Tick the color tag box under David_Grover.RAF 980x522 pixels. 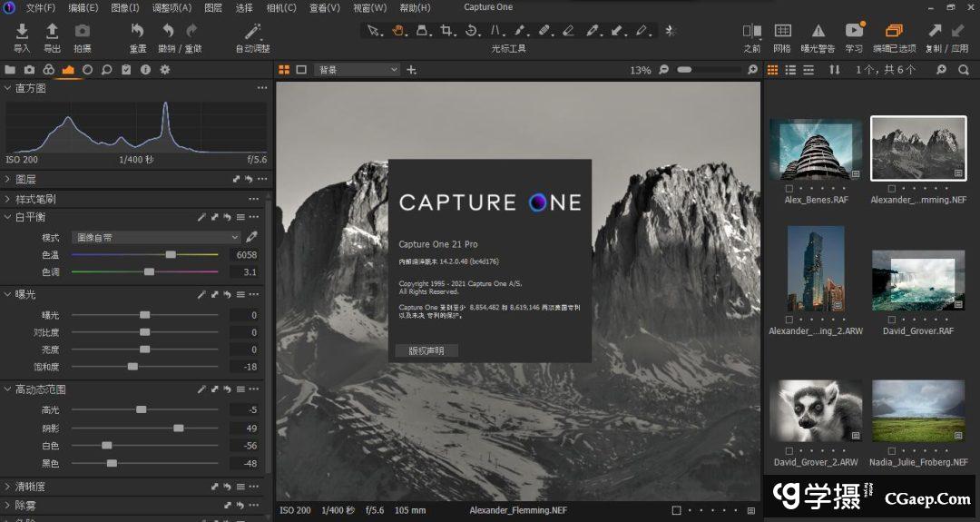tap(890, 320)
